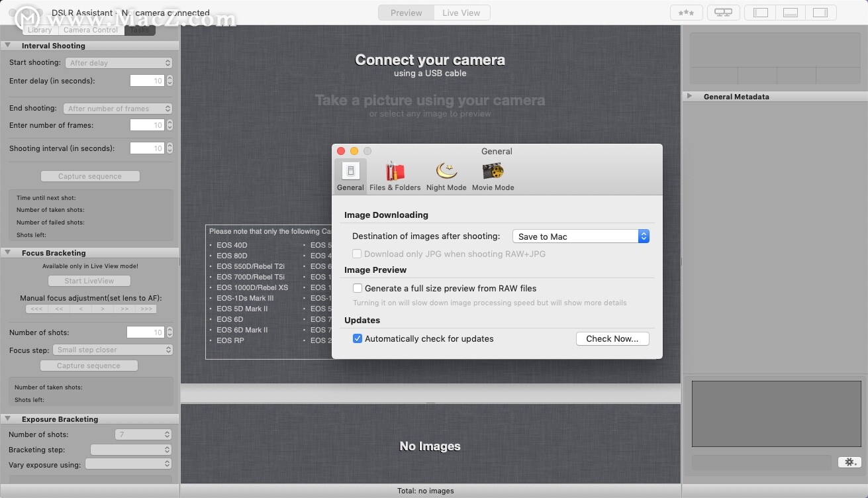The image size is (868, 498).
Task: Click the <<< focus adjustment button
Action: pyautogui.click(x=36, y=309)
